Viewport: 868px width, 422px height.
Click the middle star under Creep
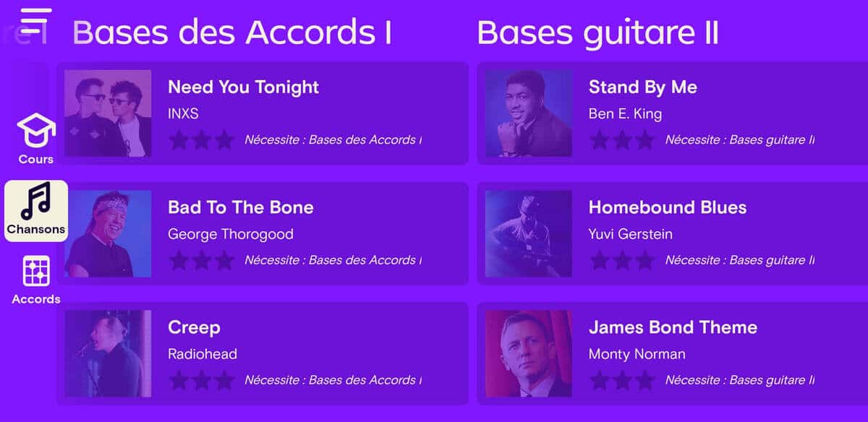(203, 379)
